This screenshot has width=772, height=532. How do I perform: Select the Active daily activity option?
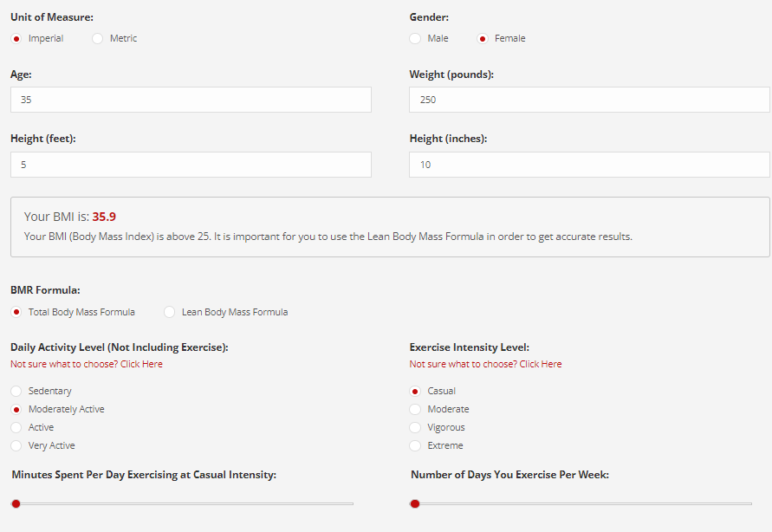click(x=16, y=428)
